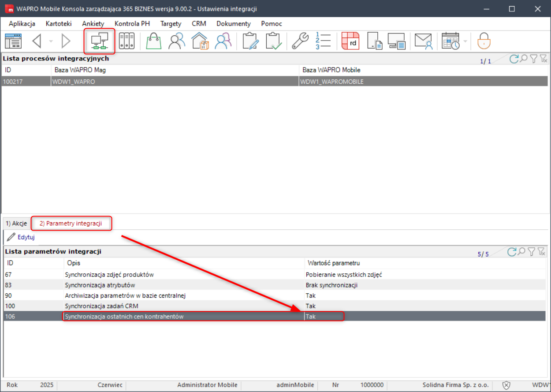Navigate back with left arrow icon
The height and width of the screenshot is (392, 551).
(x=37, y=41)
